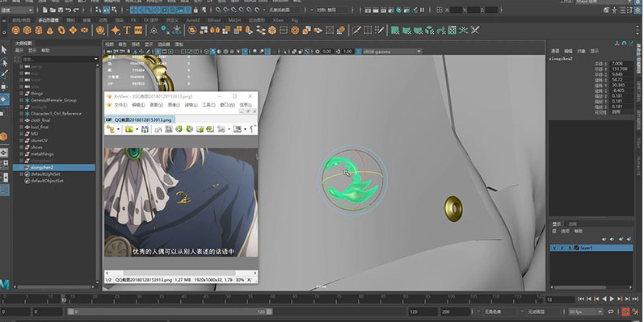
Task: Click the lock selection padlock icon
Action: (196, 10)
